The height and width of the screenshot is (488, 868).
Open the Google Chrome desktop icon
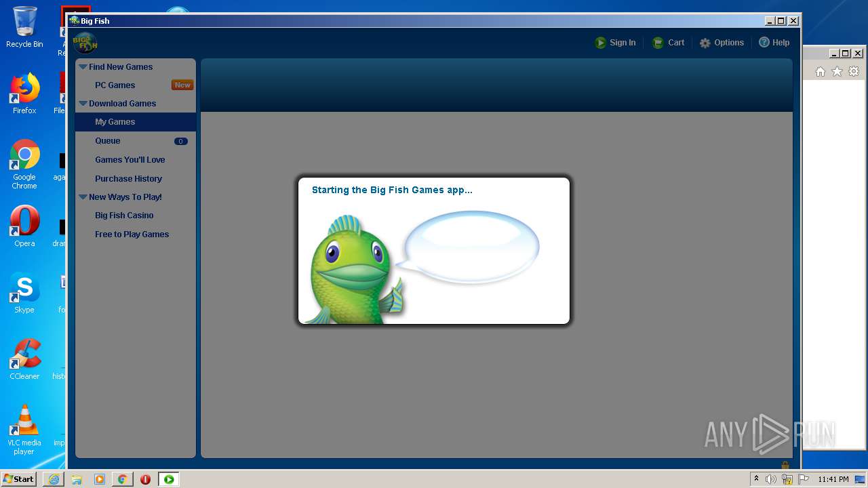tap(24, 165)
